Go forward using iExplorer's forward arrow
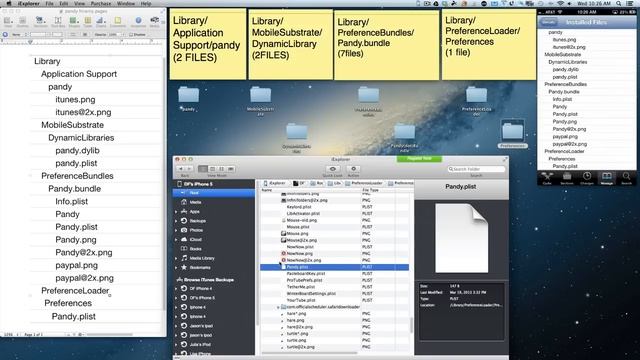Screen dimensions: 640x360 click(x=189, y=169)
